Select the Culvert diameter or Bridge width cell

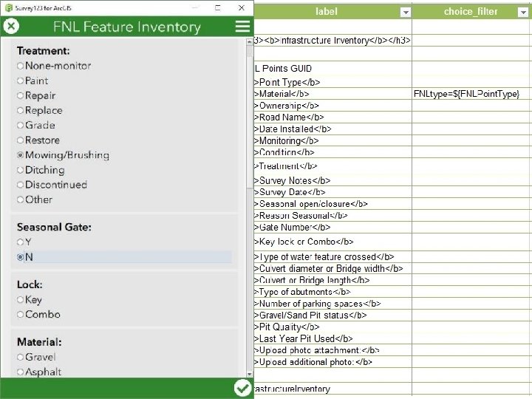tap(332, 268)
